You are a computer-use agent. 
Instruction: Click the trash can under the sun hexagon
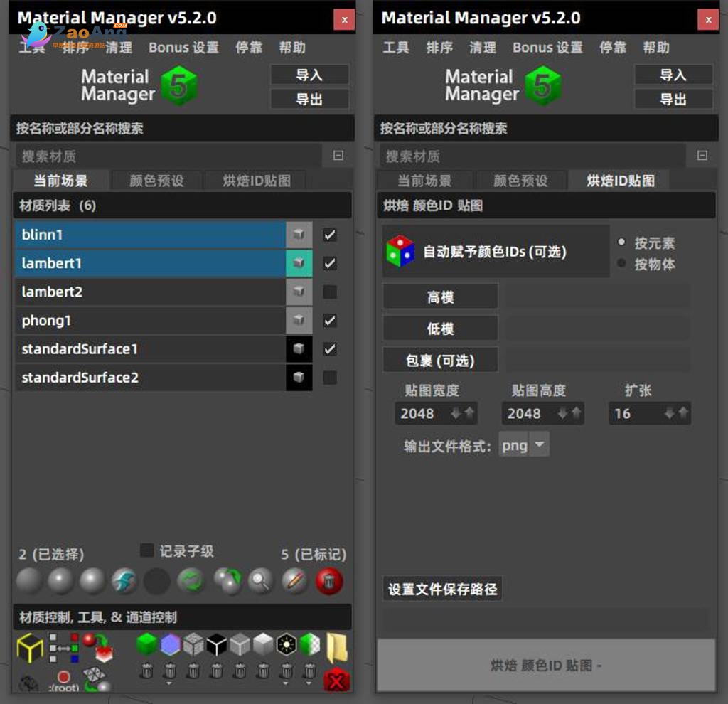point(286,671)
